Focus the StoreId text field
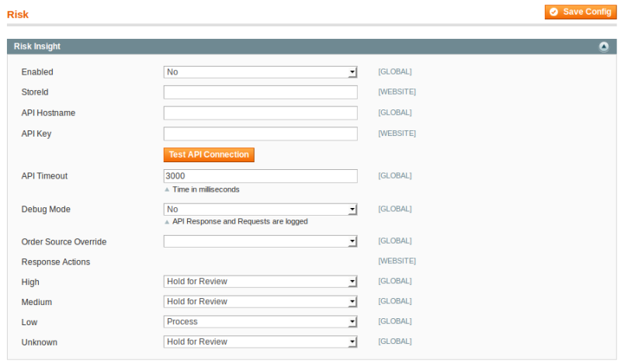This screenshot has width=621, height=364. coord(260,92)
